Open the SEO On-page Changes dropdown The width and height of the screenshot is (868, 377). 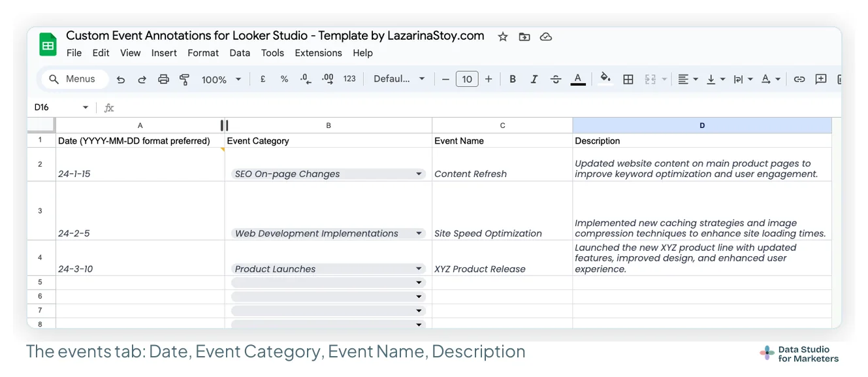[419, 174]
